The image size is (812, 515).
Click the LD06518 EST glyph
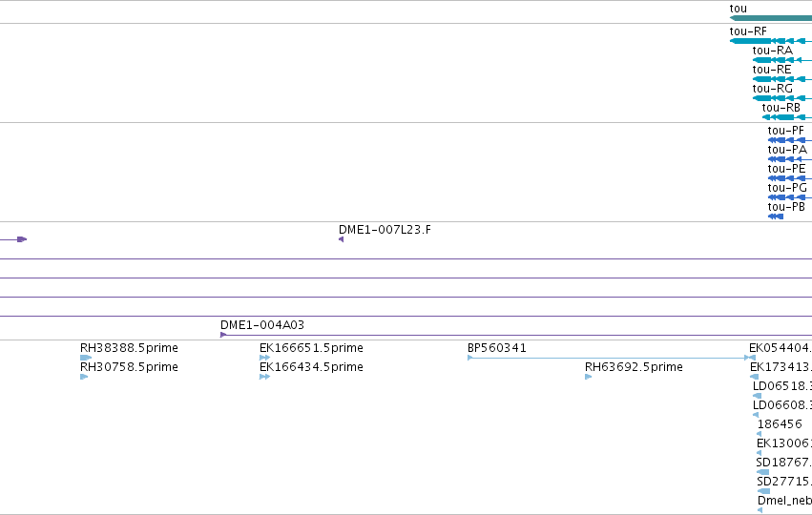[757, 396]
